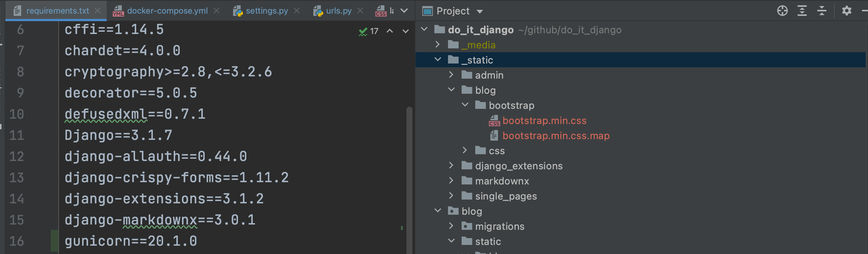The height and width of the screenshot is (254, 868).
Task: Select the _static folder row
Action: click(x=641, y=60)
